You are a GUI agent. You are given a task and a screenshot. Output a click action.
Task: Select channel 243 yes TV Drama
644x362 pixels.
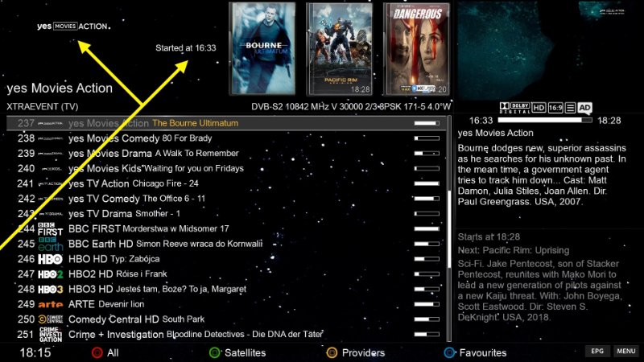[x=226, y=214]
